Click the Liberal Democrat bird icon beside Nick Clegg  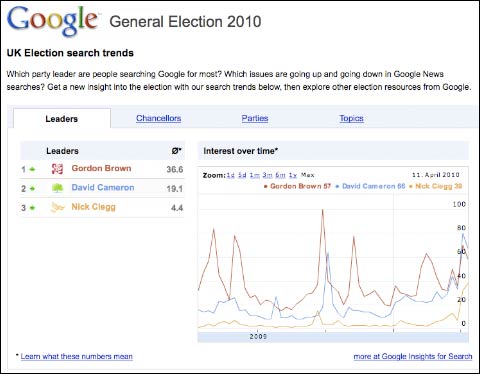point(57,207)
